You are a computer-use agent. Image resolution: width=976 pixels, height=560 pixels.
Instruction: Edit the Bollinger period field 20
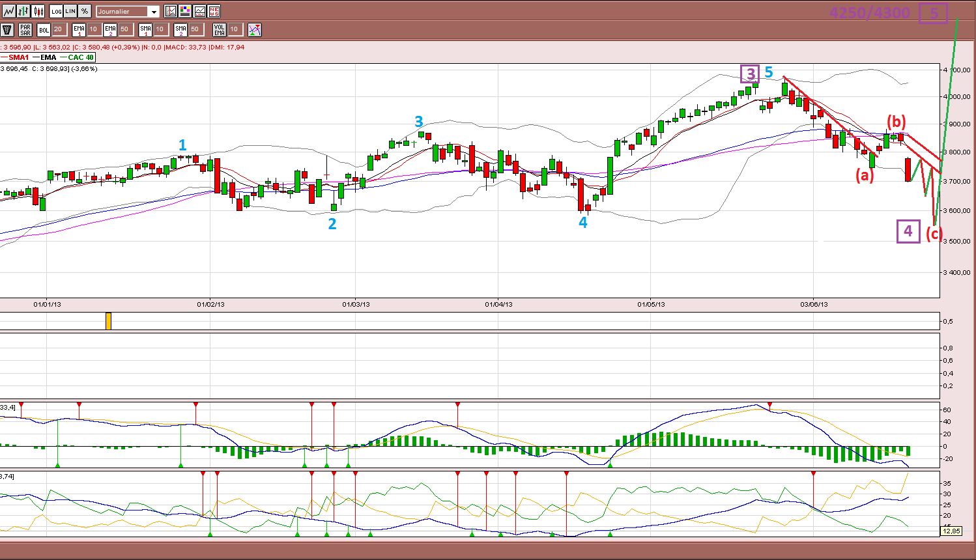pos(59,29)
